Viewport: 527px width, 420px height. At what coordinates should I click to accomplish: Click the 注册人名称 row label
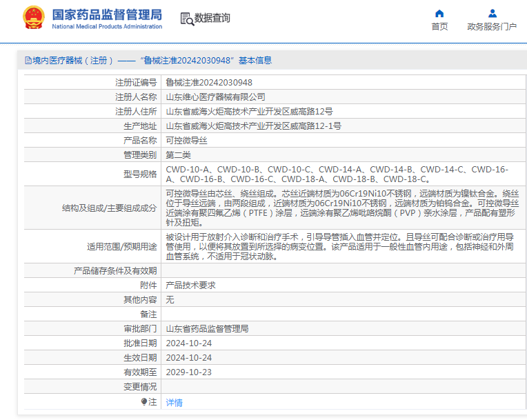(136, 97)
